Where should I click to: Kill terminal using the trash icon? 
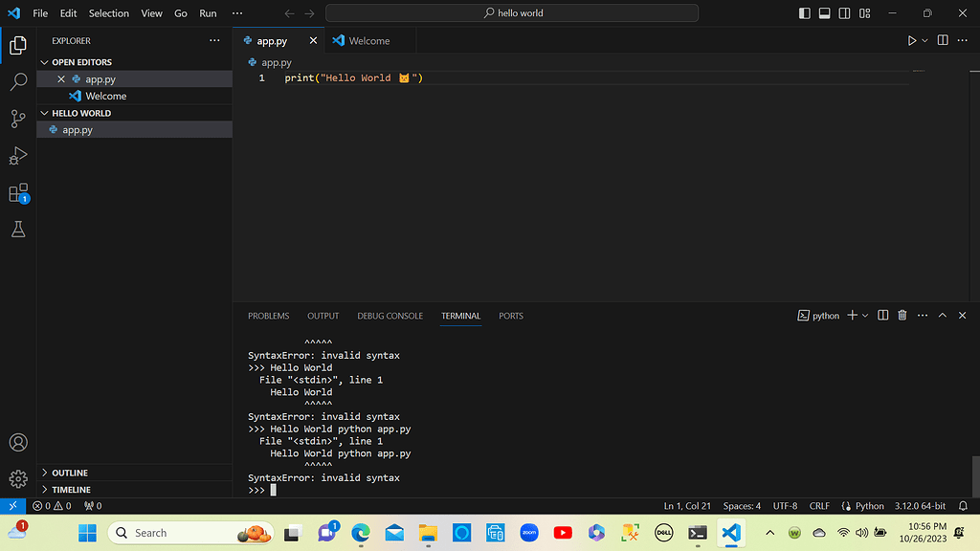[x=902, y=316]
